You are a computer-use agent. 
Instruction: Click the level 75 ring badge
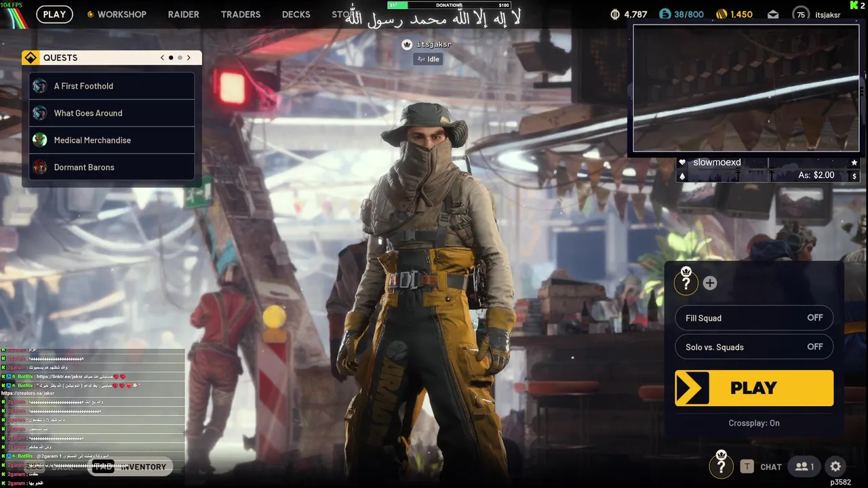coord(801,14)
